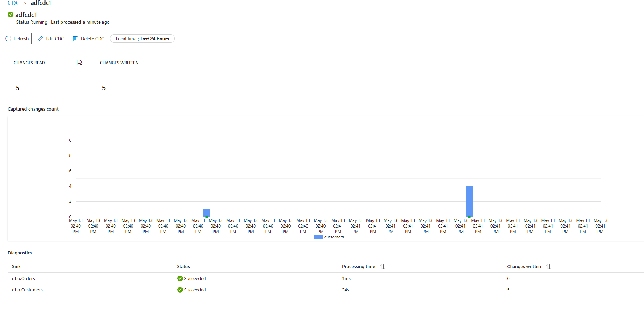
Task: Hide the customers series via chart legend
Action: click(x=333, y=237)
